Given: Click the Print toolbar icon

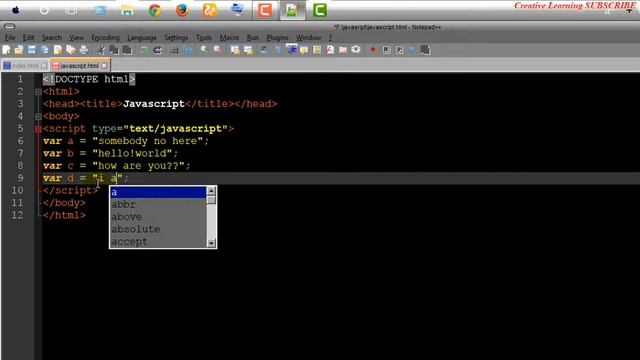Looking at the screenshot, I should tap(84, 50).
